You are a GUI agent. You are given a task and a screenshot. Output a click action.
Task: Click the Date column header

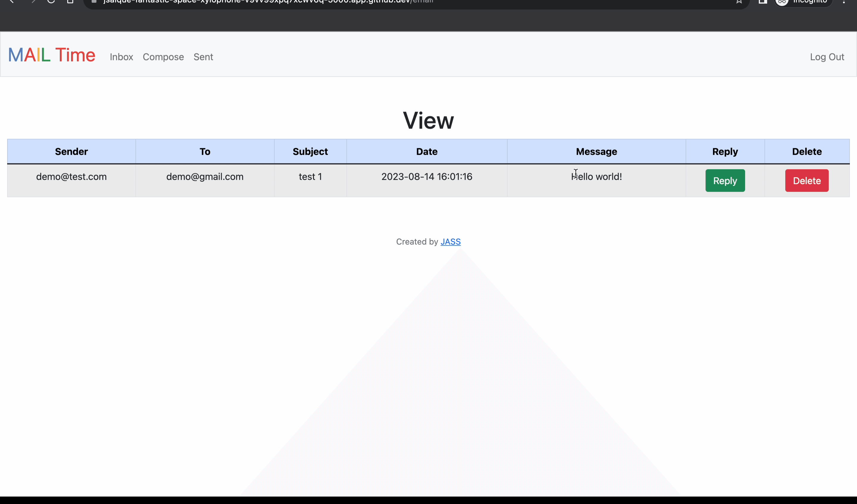426,152
